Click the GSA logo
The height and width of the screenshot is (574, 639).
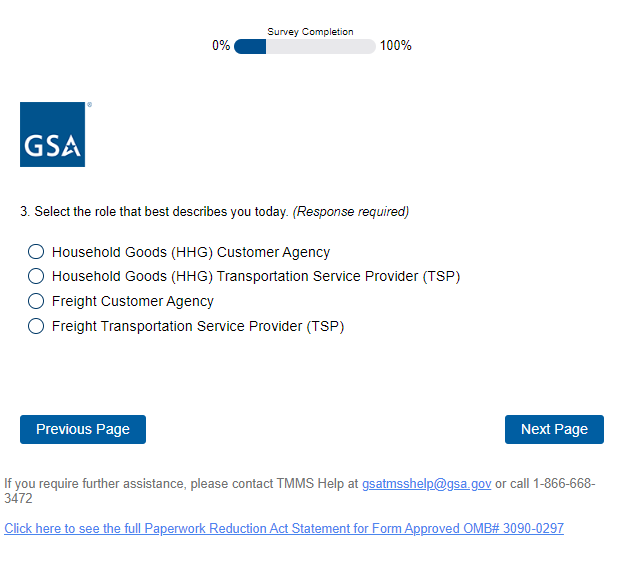coord(52,134)
